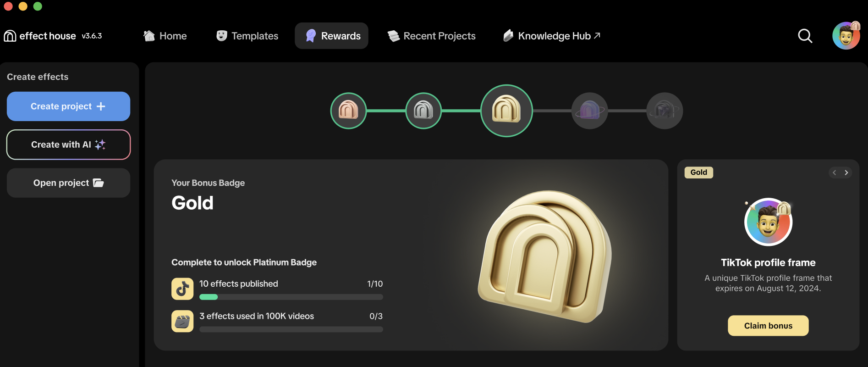Image resolution: width=868 pixels, height=367 pixels.
Task: Click the "1/10" progress count text
Action: point(375,284)
